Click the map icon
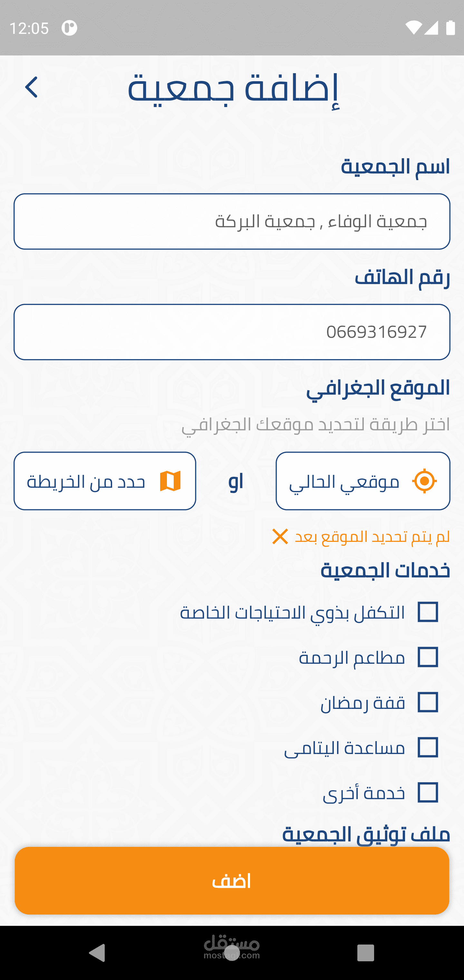This screenshot has height=980, width=464. (x=170, y=481)
